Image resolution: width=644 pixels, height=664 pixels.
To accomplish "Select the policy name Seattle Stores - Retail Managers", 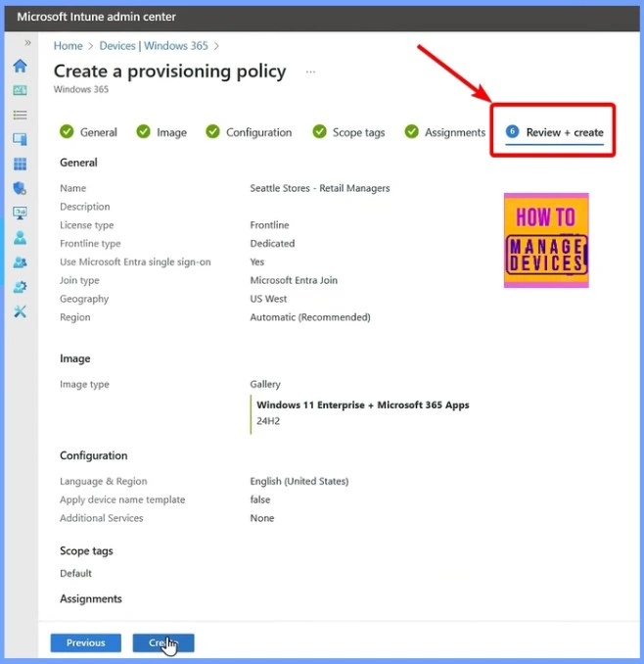I will point(320,188).
